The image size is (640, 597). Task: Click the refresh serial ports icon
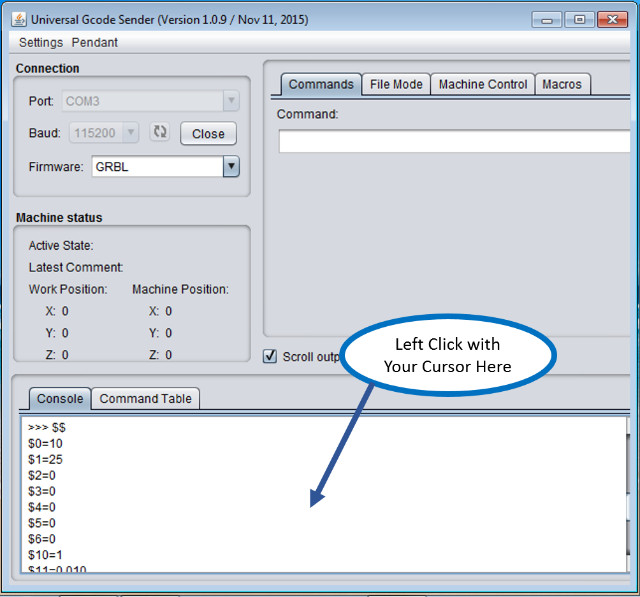click(x=160, y=132)
